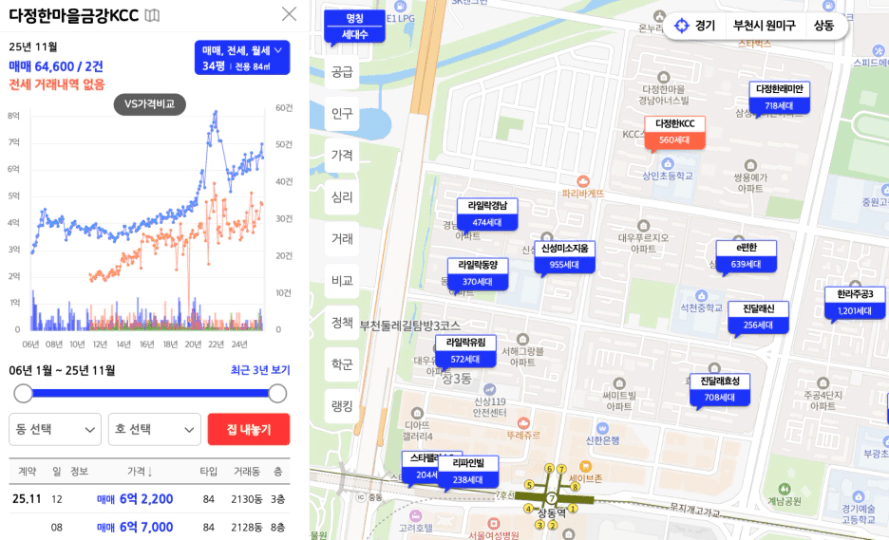Click the 파리바게뜨 bakery map icon

click(x=582, y=182)
